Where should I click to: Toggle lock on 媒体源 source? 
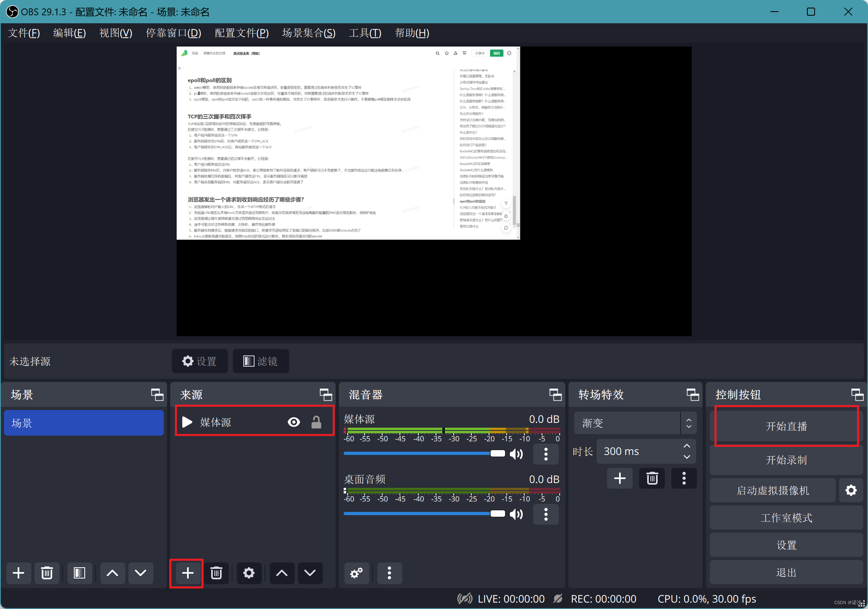[316, 422]
